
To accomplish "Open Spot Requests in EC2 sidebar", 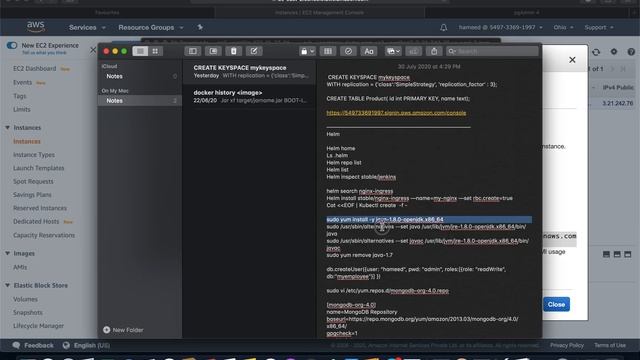I will 33,181.
